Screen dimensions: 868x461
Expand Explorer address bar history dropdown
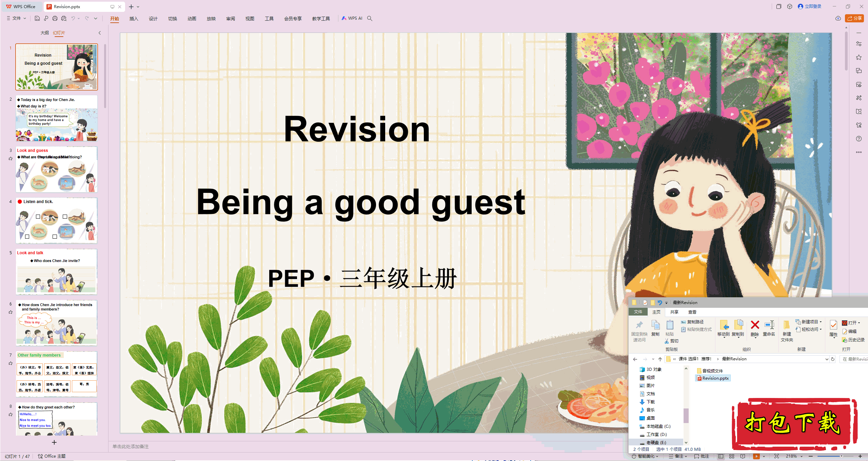pos(826,359)
